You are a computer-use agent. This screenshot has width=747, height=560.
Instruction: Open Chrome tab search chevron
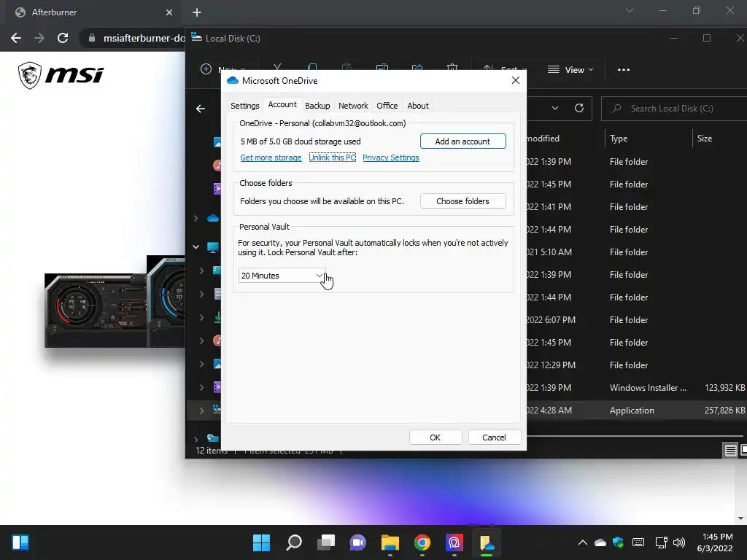click(x=630, y=10)
